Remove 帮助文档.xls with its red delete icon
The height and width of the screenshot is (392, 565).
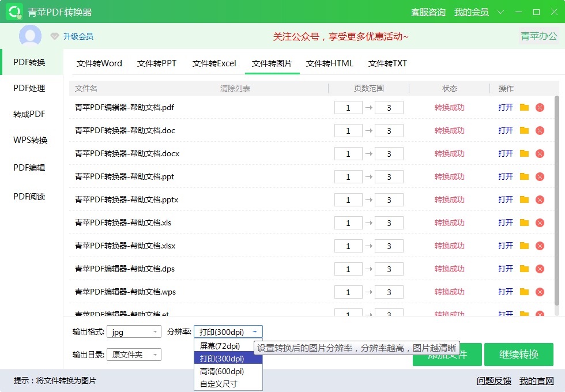pyautogui.click(x=540, y=223)
